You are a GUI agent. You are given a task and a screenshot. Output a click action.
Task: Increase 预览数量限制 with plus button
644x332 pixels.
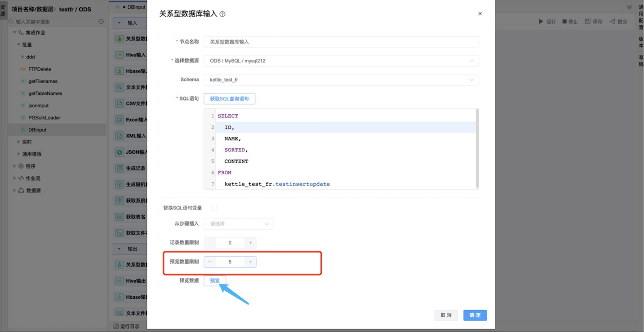pyautogui.click(x=250, y=262)
